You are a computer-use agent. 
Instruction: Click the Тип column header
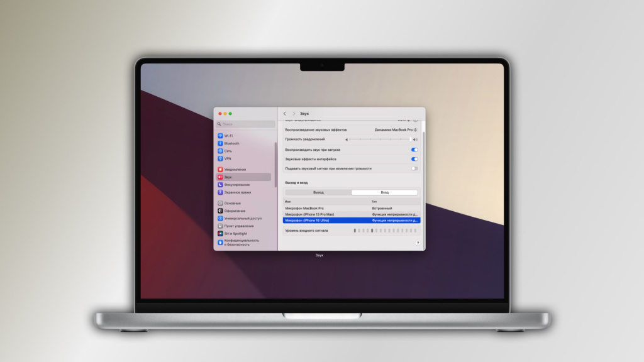(x=374, y=202)
